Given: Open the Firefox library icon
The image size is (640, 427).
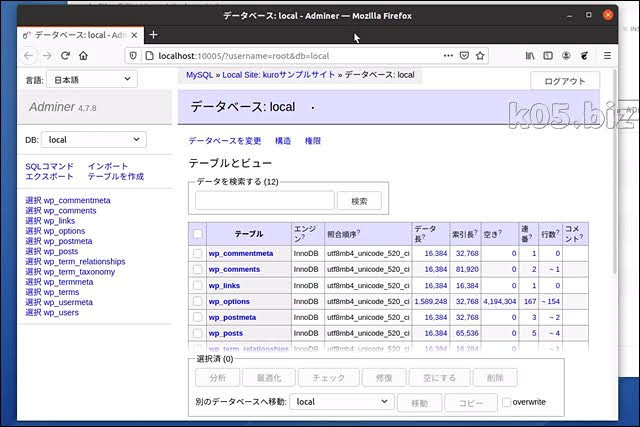Looking at the screenshot, I should [530, 56].
